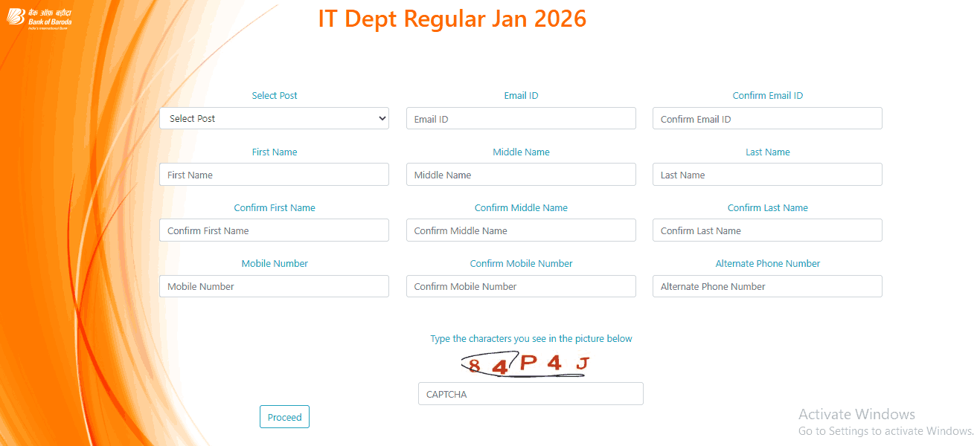The height and width of the screenshot is (446, 980).
Task: Click the Confirm First Name field
Action: pos(274,230)
